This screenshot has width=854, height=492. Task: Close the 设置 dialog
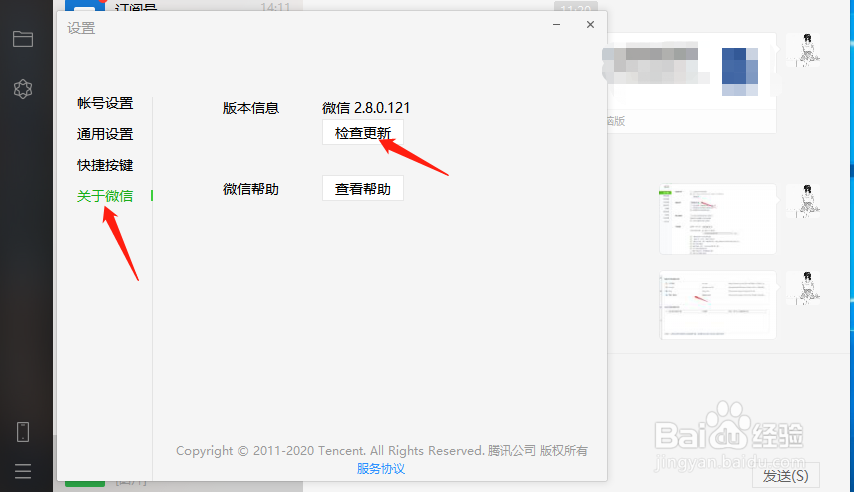click(x=590, y=25)
